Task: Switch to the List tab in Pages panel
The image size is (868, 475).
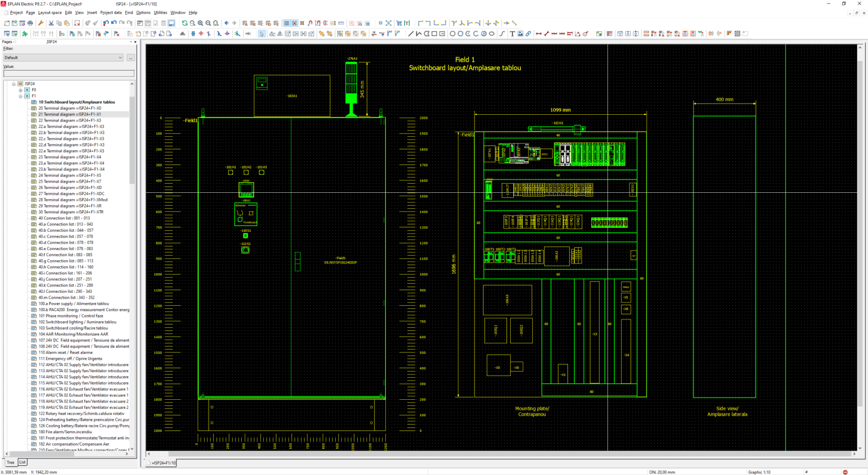Action: [21, 462]
